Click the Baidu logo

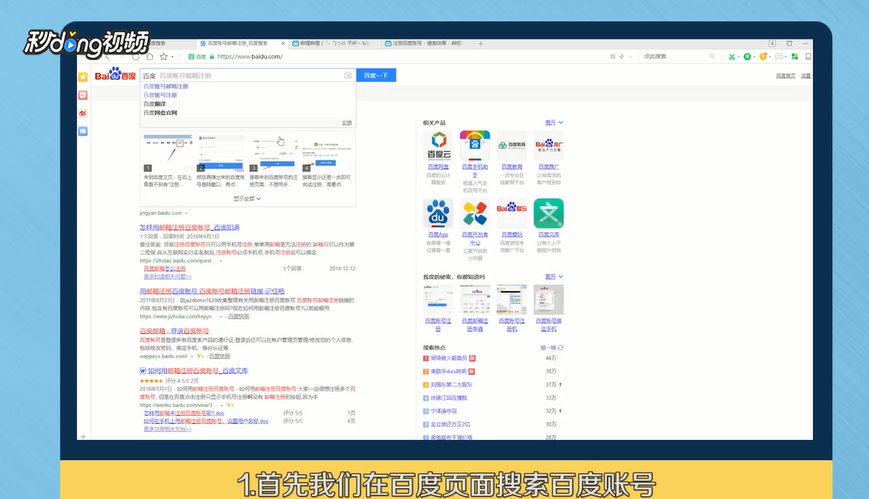(x=115, y=75)
